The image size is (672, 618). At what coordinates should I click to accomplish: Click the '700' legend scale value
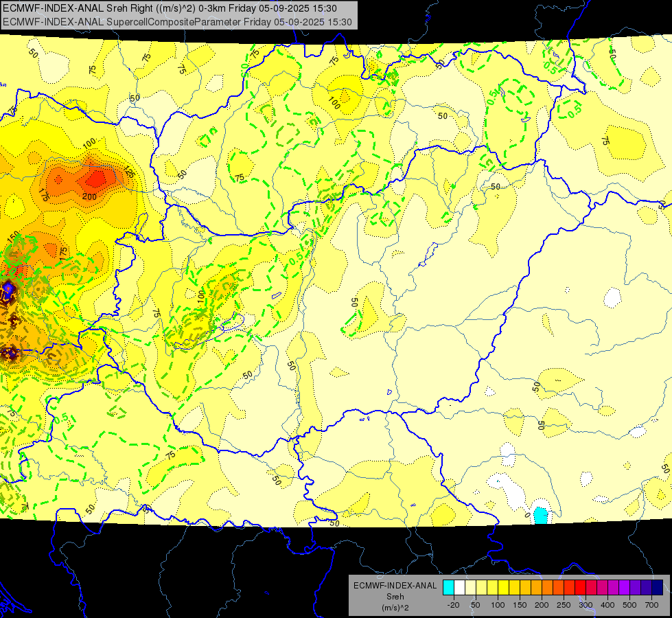[x=651, y=605]
